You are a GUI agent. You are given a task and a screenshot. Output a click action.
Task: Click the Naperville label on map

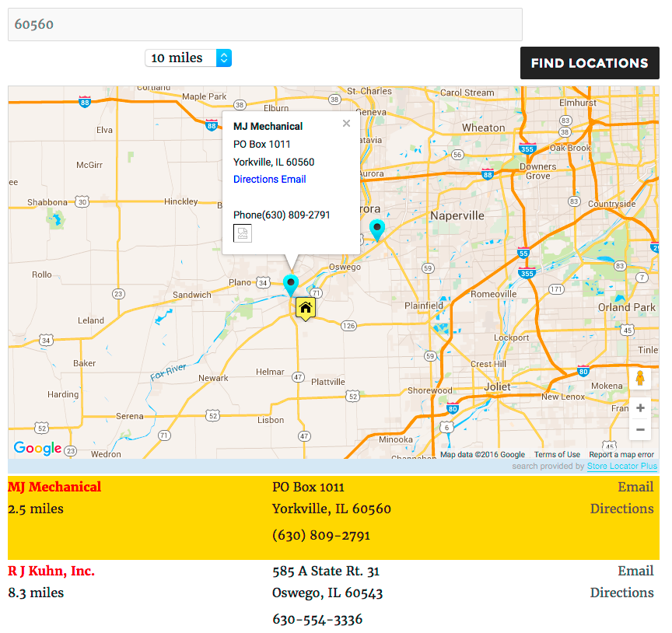457,215
